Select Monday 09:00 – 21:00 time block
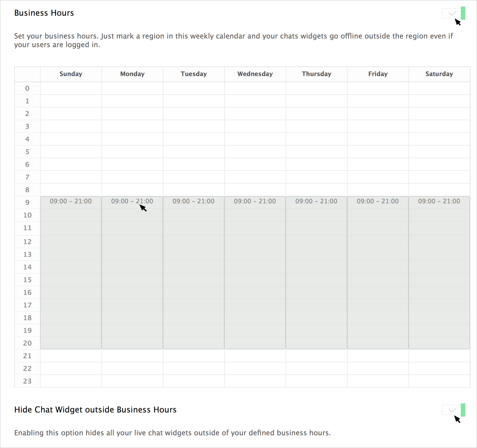The height and width of the screenshot is (448, 477). [132, 273]
